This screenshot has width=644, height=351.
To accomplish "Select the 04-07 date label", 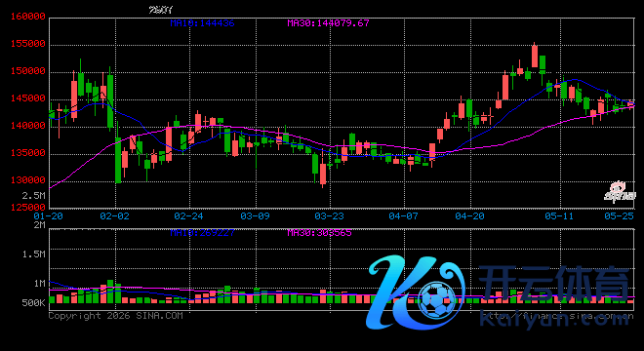I will [x=403, y=216].
